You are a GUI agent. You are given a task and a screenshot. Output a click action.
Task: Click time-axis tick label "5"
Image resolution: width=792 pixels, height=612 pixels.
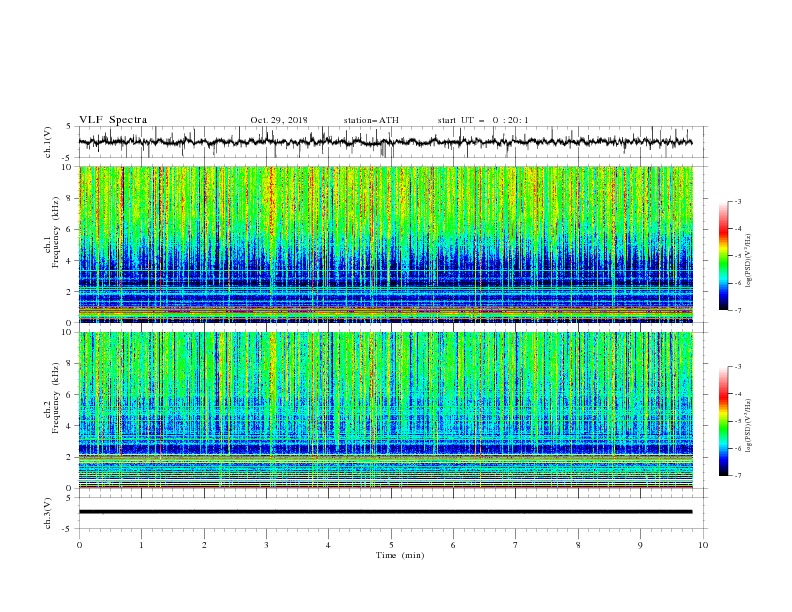click(391, 545)
